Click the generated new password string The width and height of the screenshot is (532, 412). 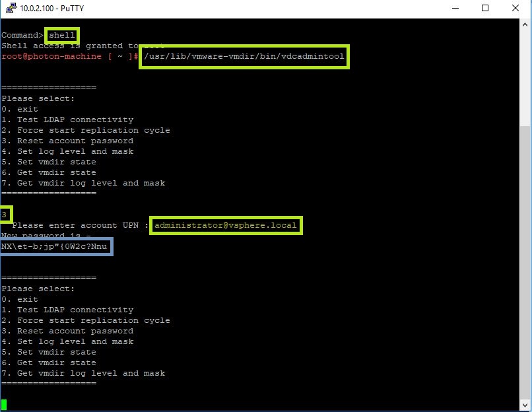click(x=54, y=247)
